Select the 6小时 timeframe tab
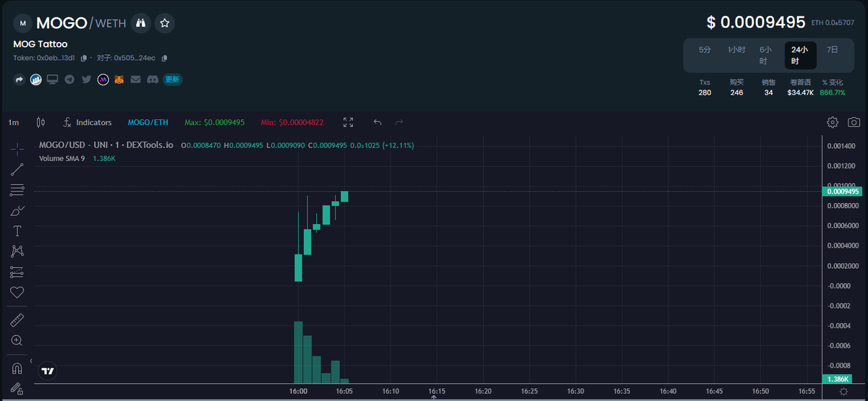Image resolution: width=868 pixels, height=401 pixels. coord(766,55)
